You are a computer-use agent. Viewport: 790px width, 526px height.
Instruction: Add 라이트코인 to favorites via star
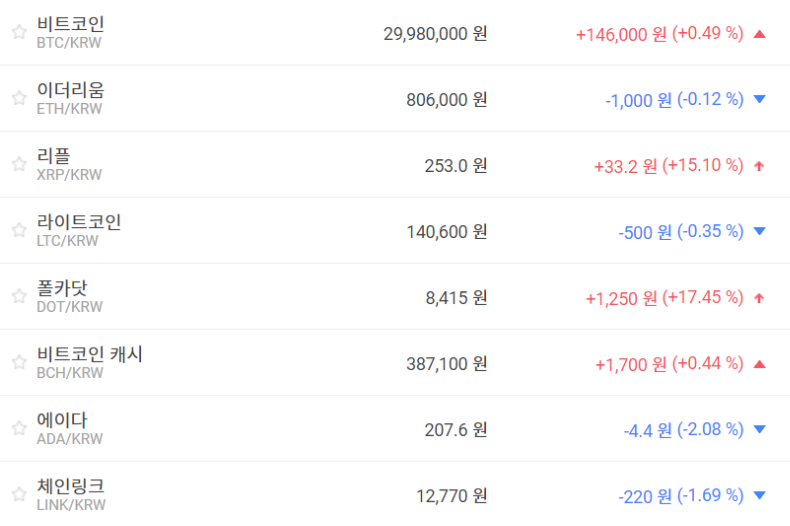coord(19,230)
